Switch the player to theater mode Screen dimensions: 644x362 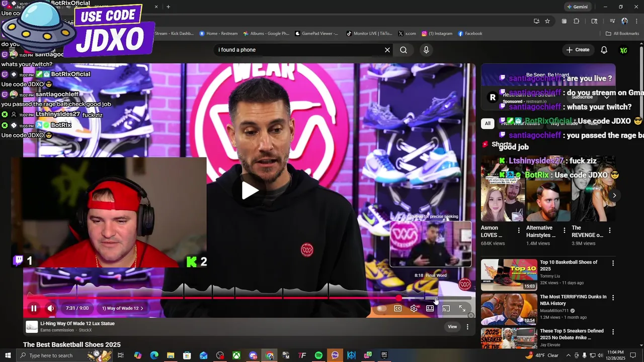click(430, 308)
